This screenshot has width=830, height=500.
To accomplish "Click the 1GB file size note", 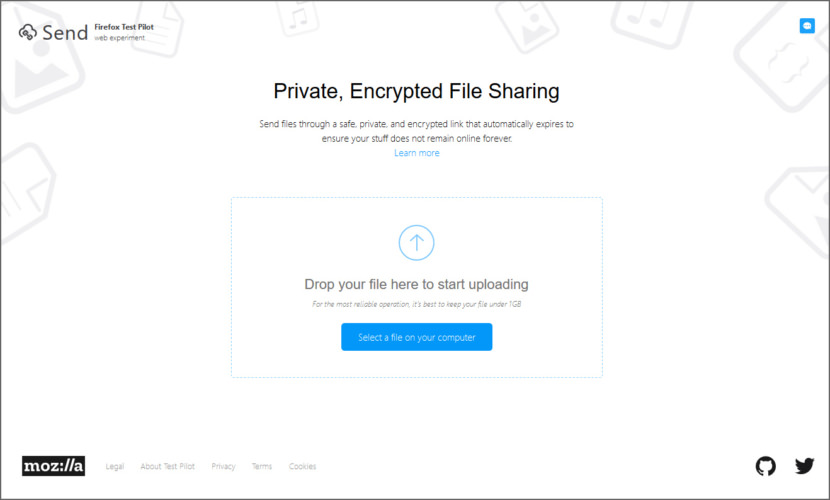I will [x=417, y=304].
